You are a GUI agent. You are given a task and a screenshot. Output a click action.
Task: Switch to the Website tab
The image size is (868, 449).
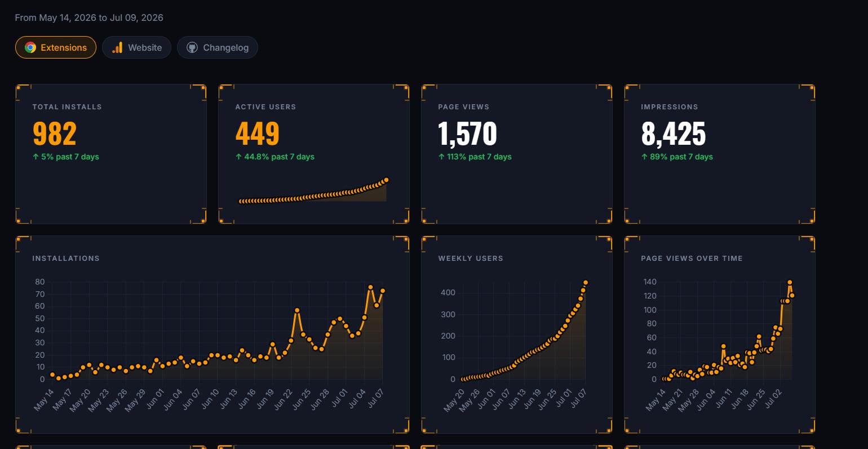point(136,47)
